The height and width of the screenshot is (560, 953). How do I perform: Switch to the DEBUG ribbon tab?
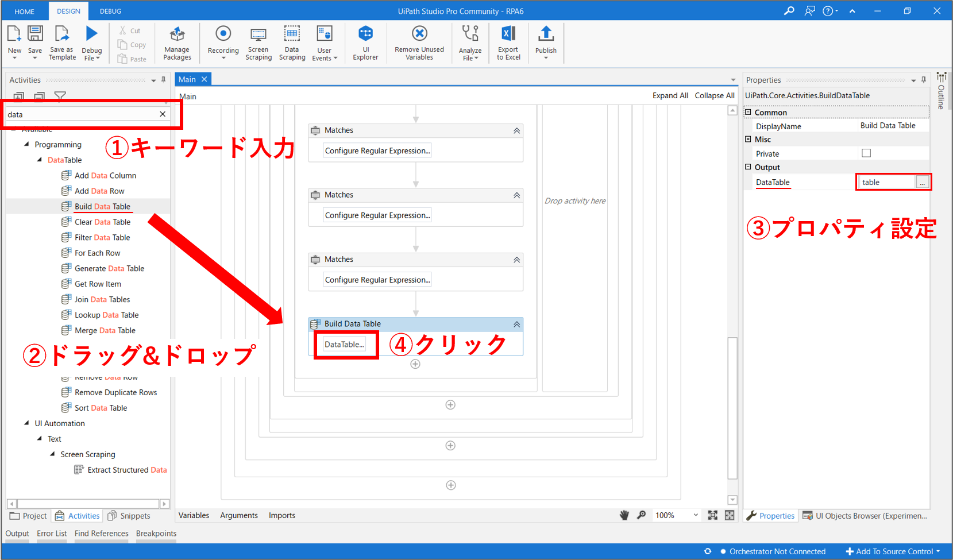(x=110, y=11)
